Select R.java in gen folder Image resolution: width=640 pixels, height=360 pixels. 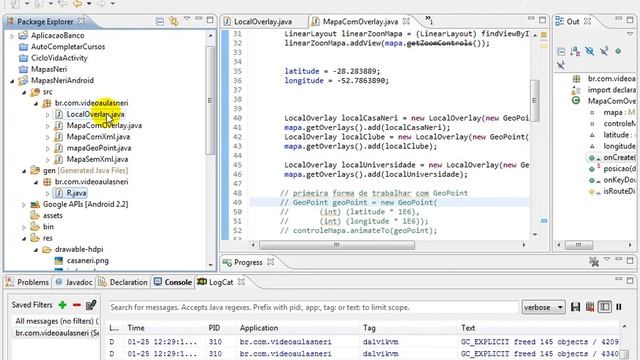click(76, 193)
